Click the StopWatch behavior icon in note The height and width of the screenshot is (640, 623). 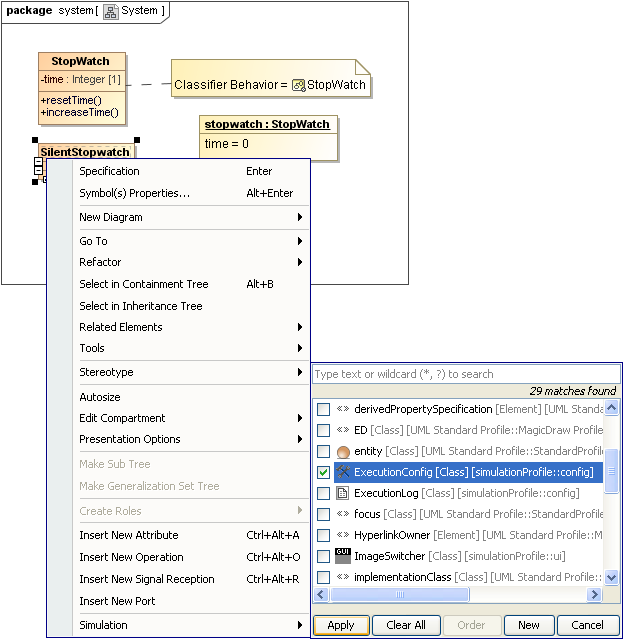click(x=298, y=85)
